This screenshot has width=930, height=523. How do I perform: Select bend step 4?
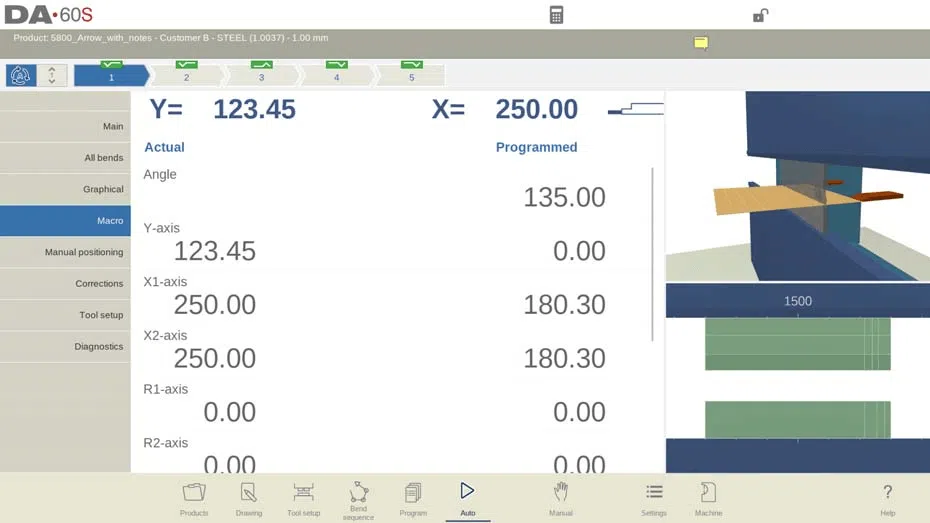(x=336, y=75)
